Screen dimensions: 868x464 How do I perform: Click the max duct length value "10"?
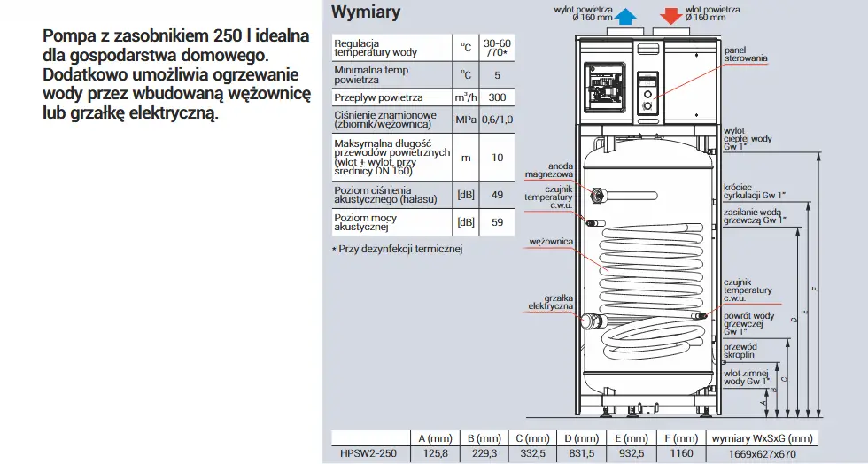click(497, 158)
